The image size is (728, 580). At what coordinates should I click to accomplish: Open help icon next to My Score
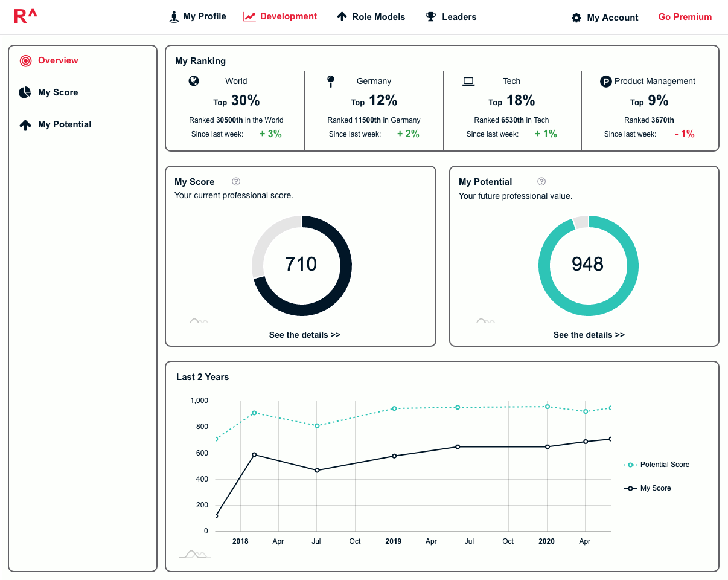237,181
